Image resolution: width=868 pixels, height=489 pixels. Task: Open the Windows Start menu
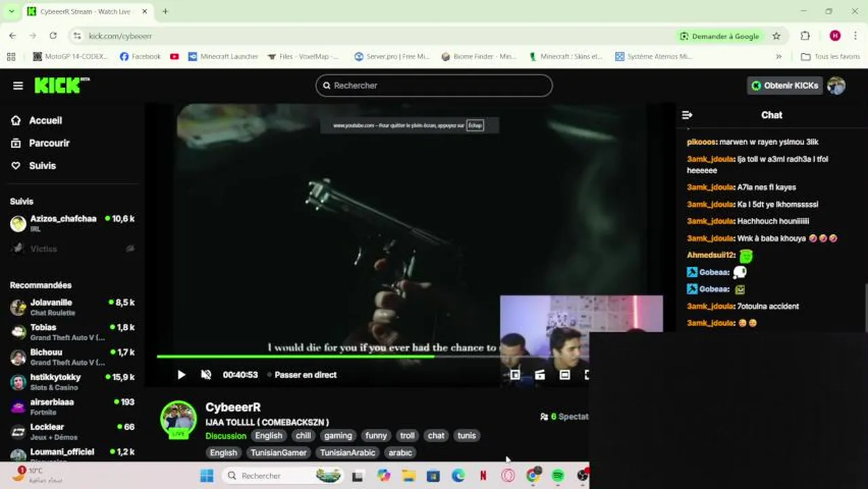coord(207,475)
